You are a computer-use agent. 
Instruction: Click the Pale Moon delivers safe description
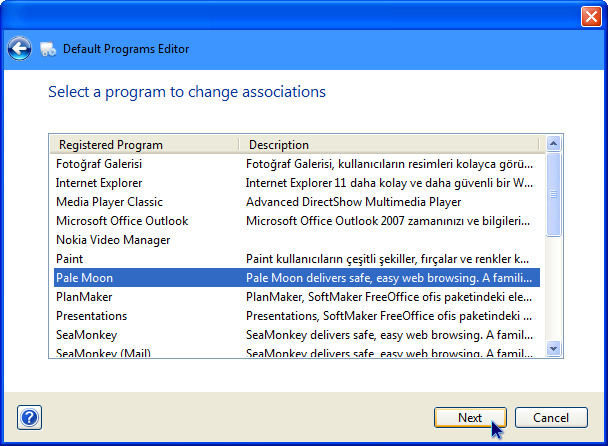point(389,278)
